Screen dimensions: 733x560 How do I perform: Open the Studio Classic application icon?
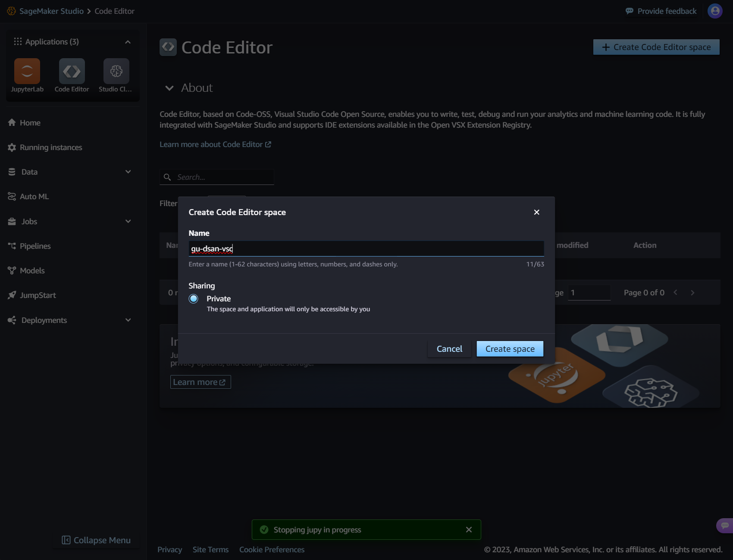[x=116, y=71]
